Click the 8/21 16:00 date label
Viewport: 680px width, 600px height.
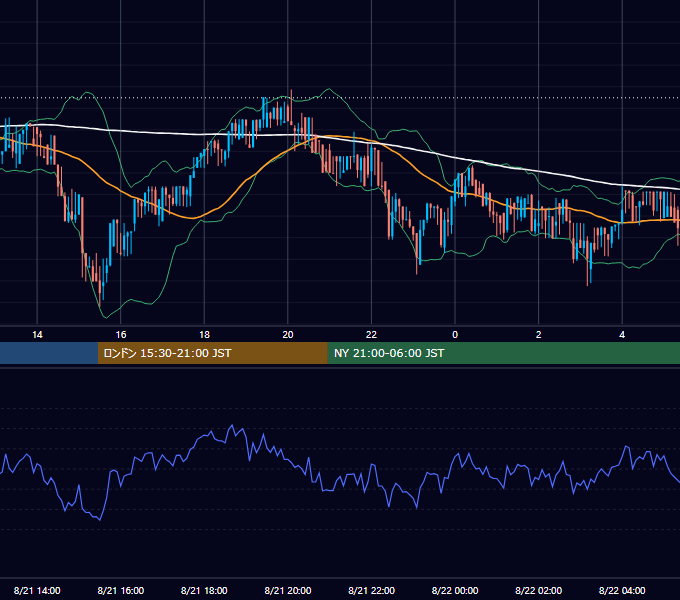tap(121, 590)
